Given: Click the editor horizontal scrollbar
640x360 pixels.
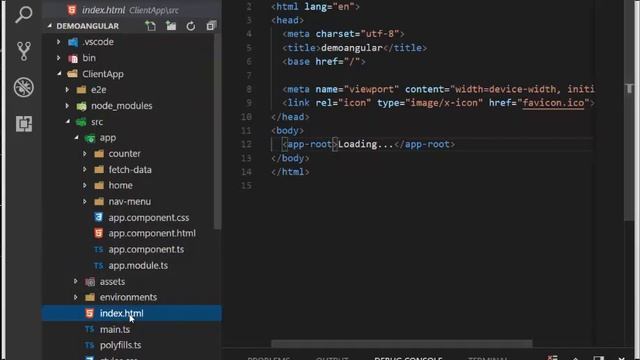Looking at the screenshot, I should [402, 344].
